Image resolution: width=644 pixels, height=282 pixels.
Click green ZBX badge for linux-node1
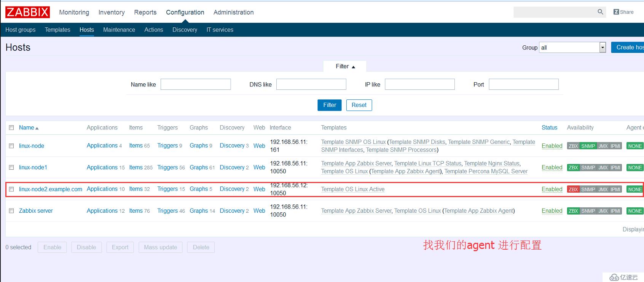tap(573, 167)
